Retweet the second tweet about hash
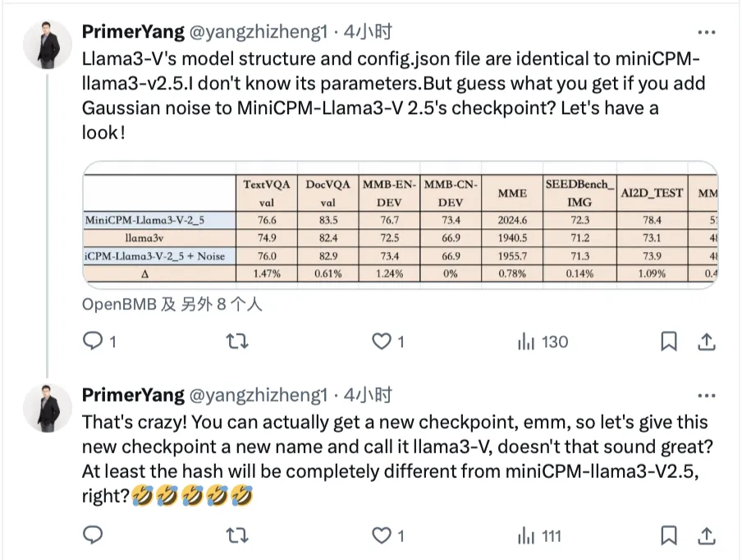 237,535
